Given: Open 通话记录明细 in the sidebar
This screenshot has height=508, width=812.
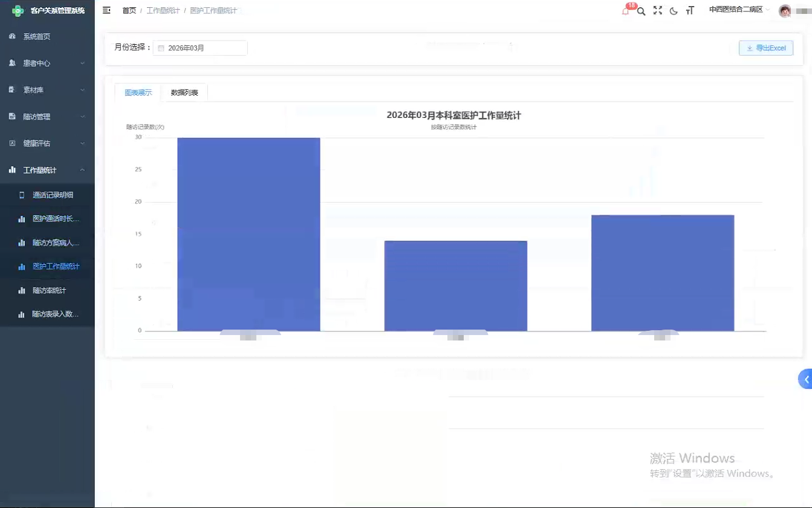Looking at the screenshot, I should [53, 195].
